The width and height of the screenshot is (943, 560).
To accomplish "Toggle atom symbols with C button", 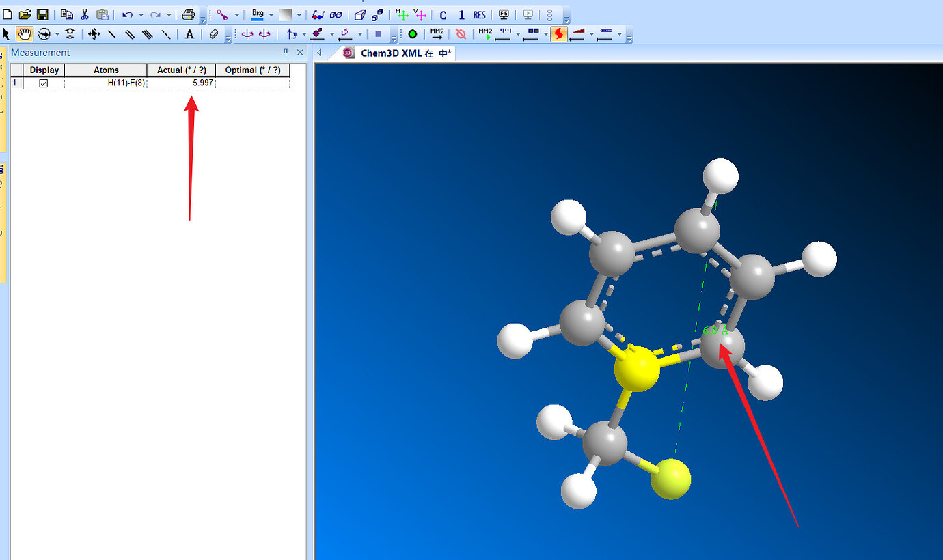I will pos(443,15).
